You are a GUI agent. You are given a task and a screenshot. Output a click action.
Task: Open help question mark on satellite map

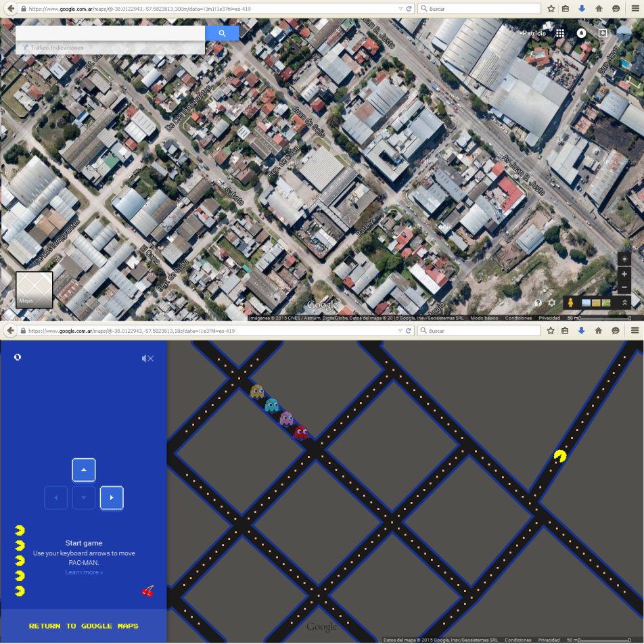[538, 302]
